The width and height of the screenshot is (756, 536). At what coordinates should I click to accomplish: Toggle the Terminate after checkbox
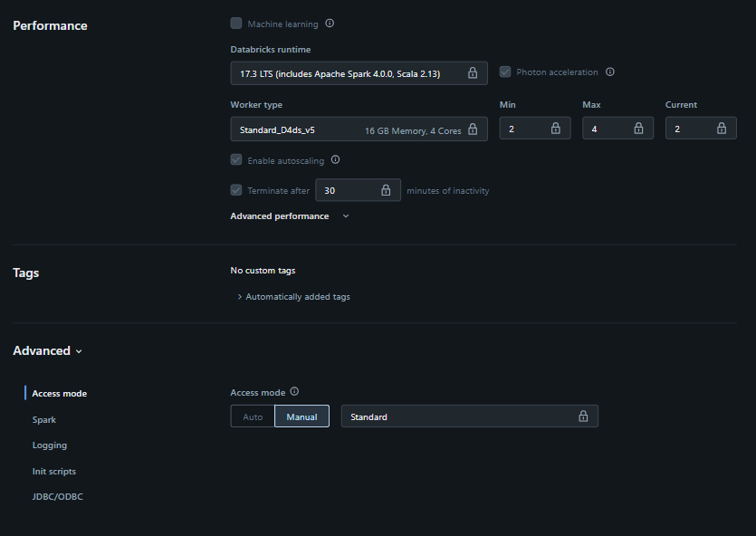[x=236, y=190]
